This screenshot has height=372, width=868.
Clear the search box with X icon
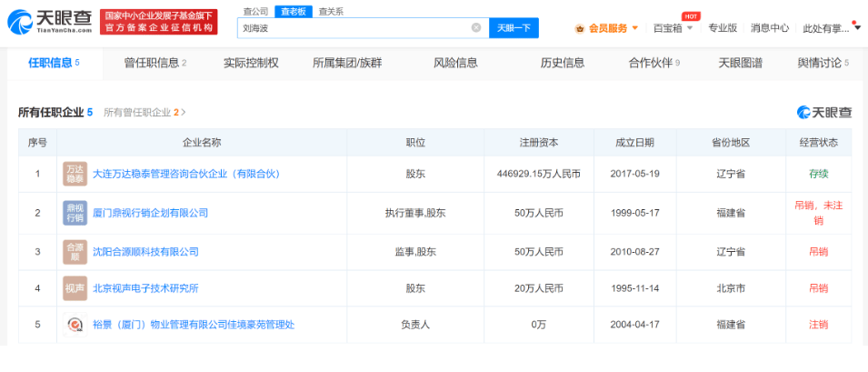click(476, 28)
